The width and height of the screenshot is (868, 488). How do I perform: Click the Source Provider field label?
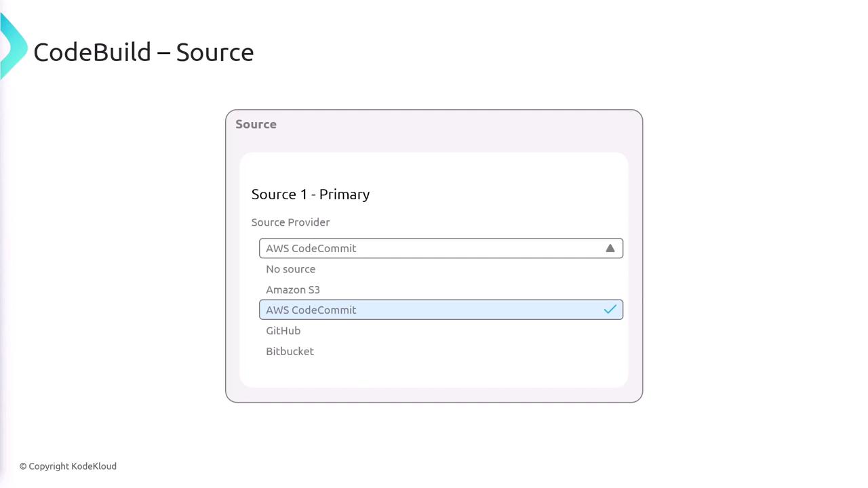point(290,222)
